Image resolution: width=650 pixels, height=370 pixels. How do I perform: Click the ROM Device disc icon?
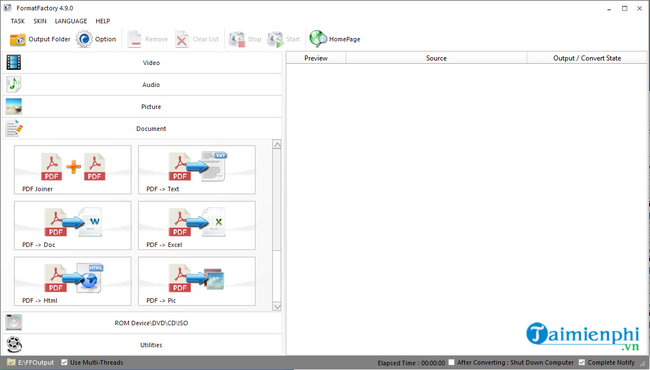coord(14,322)
